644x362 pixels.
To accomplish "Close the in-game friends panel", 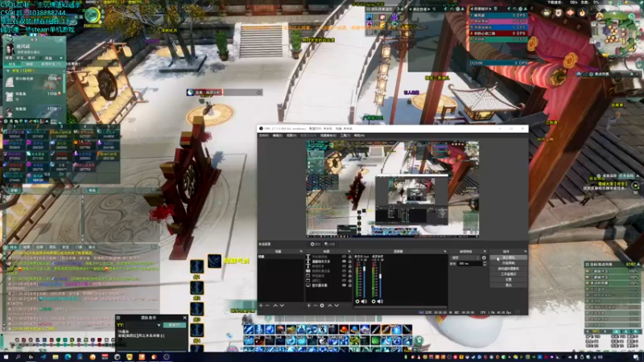I will pos(61,39).
